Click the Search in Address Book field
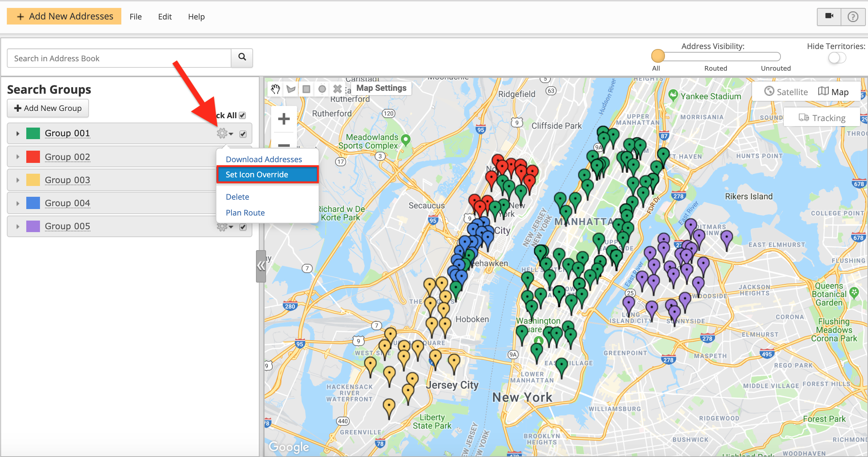The image size is (868, 457). click(x=119, y=58)
